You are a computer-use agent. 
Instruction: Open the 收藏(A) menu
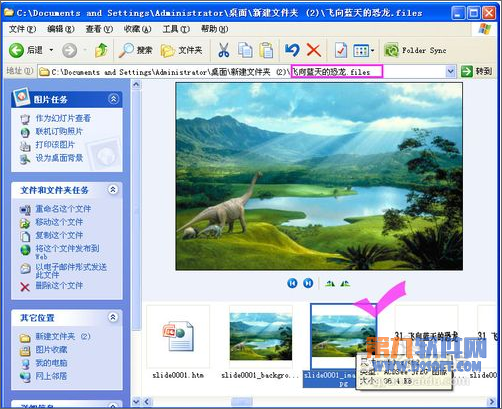(138, 29)
